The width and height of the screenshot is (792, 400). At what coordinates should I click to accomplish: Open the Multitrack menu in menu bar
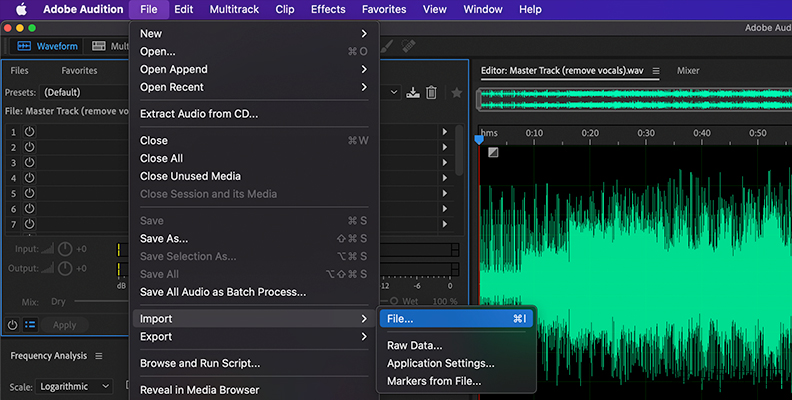(234, 9)
